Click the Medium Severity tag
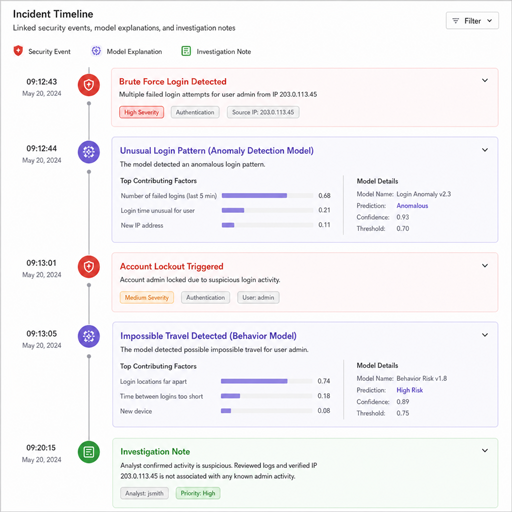Screen dimensions: 512x512 click(147, 297)
